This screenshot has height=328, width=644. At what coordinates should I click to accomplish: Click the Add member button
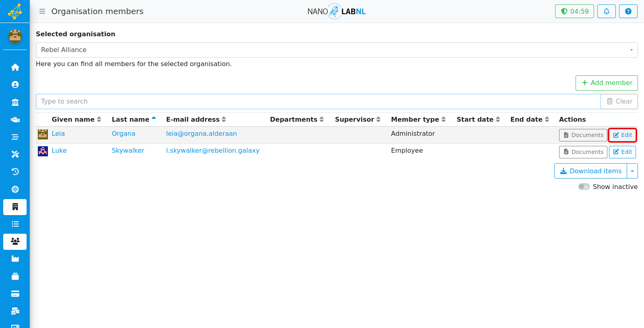point(607,83)
